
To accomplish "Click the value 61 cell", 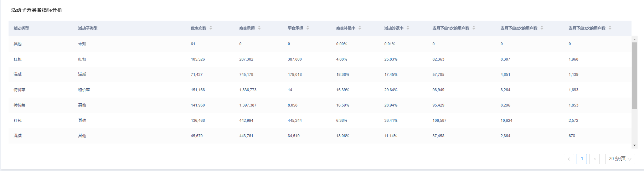I will (193, 44).
